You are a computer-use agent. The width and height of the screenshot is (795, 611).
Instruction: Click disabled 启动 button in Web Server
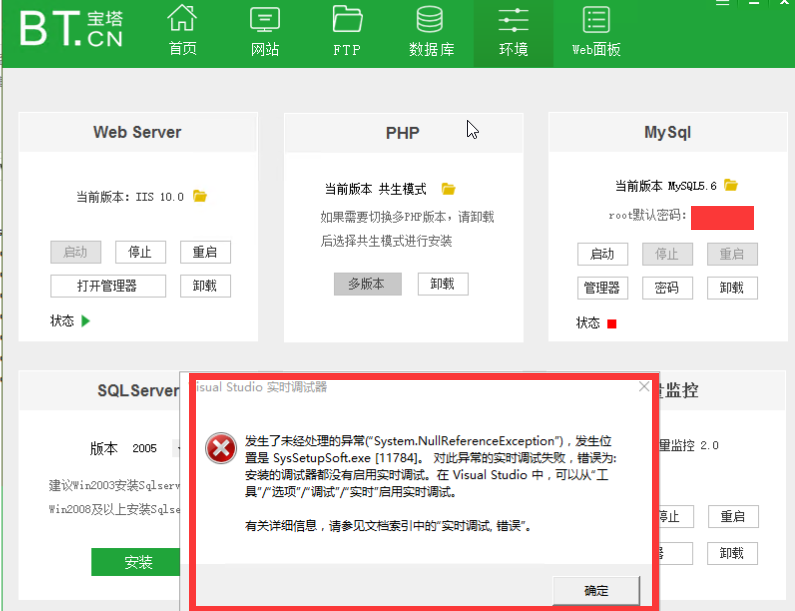click(x=76, y=252)
